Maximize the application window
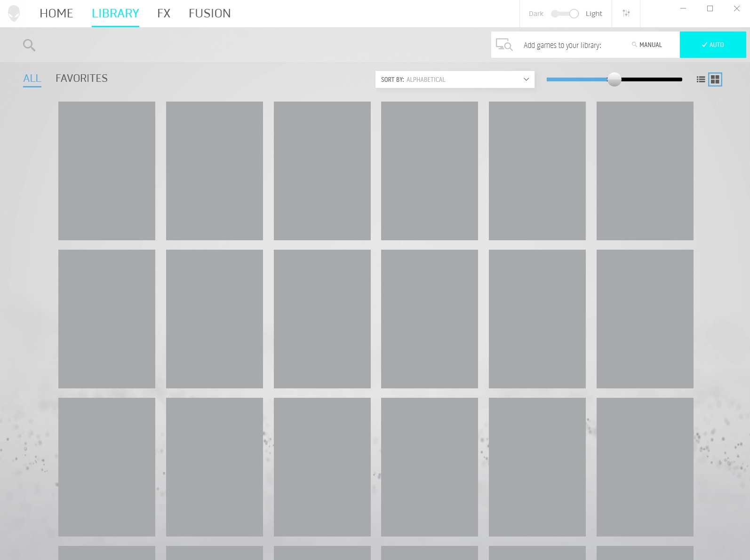Viewport: 750px width, 560px height. (x=710, y=8)
